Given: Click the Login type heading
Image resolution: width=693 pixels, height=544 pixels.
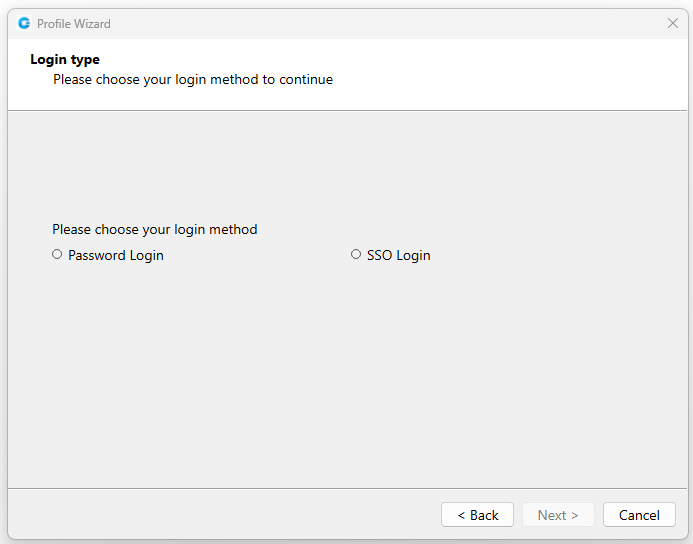Looking at the screenshot, I should 65,60.
